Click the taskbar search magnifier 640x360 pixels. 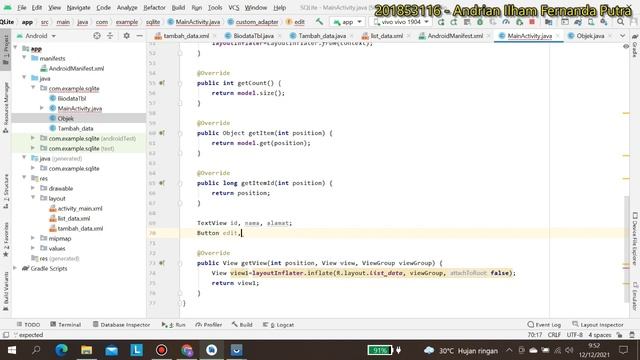click(36, 350)
